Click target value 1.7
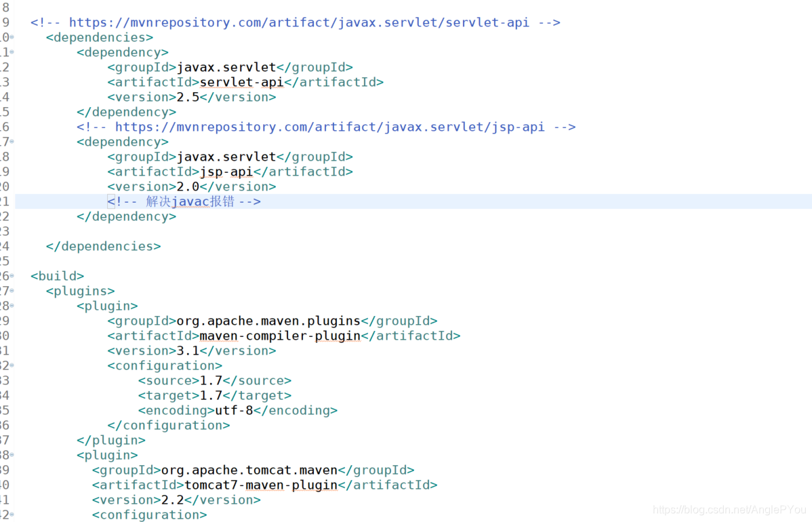The width and height of the screenshot is (812, 522). pyautogui.click(x=211, y=396)
